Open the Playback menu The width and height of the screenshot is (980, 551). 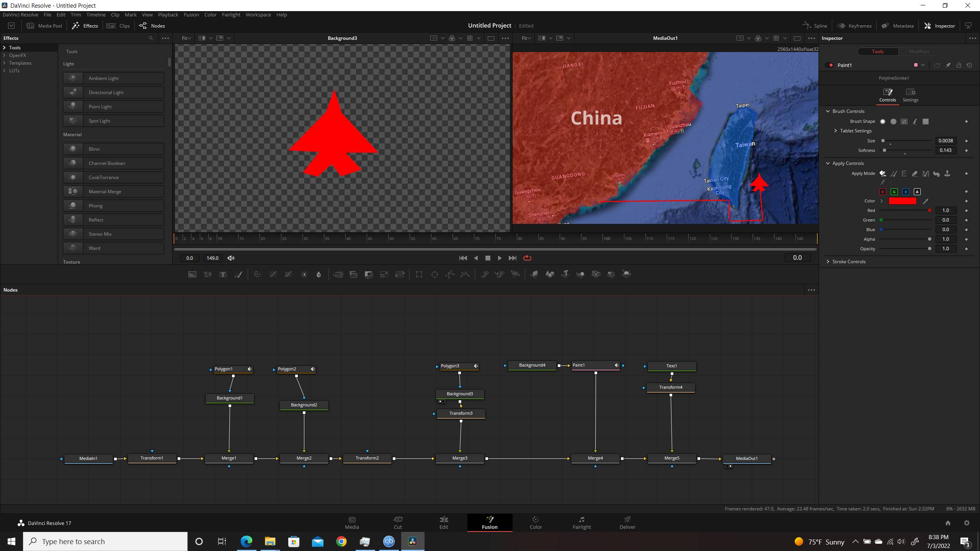168,15
